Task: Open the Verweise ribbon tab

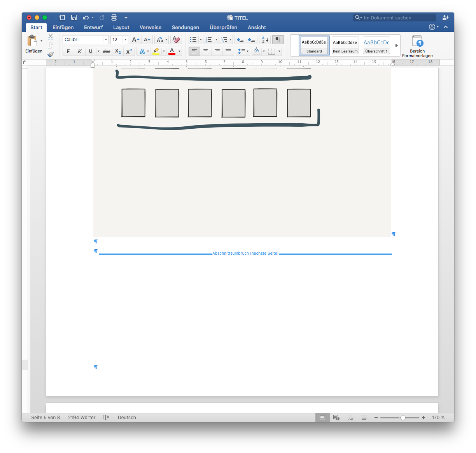Action: 150,27
